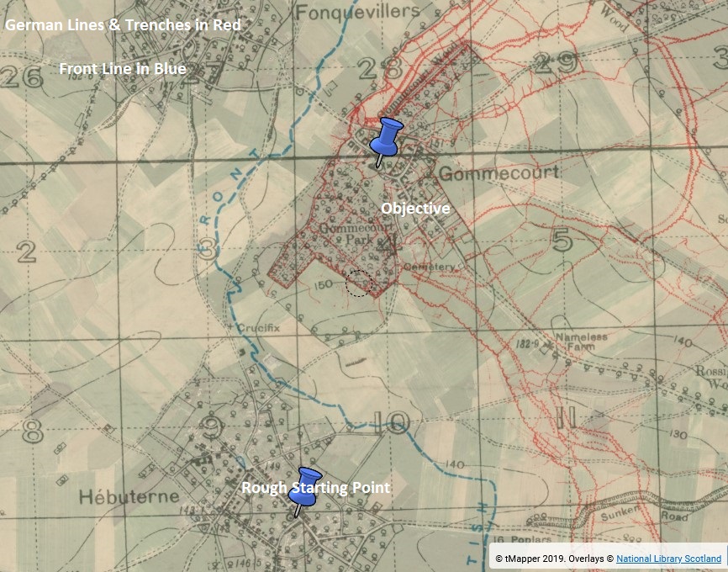Click the '150' contour label near the park
The height and width of the screenshot is (572, 728).
point(323,284)
